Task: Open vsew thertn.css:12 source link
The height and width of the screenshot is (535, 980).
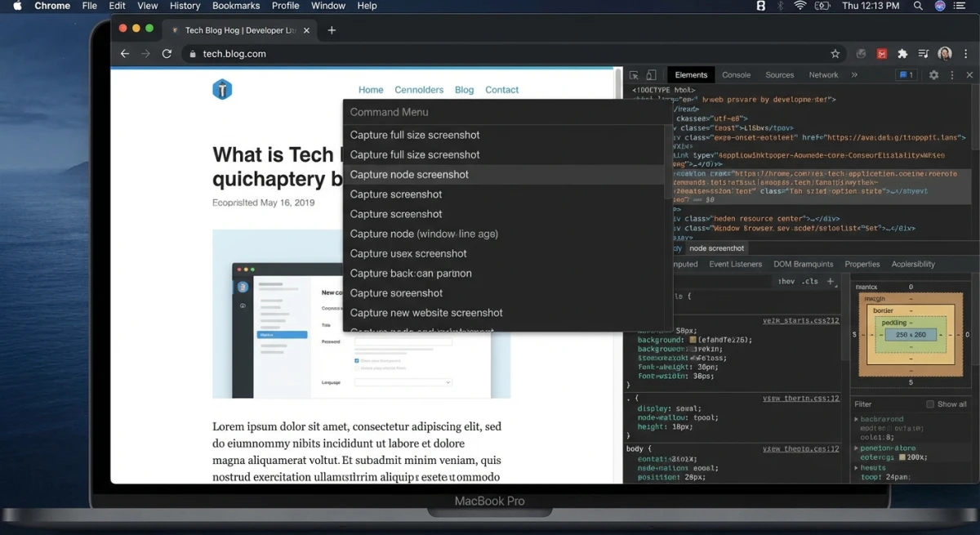Action: [800, 399]
